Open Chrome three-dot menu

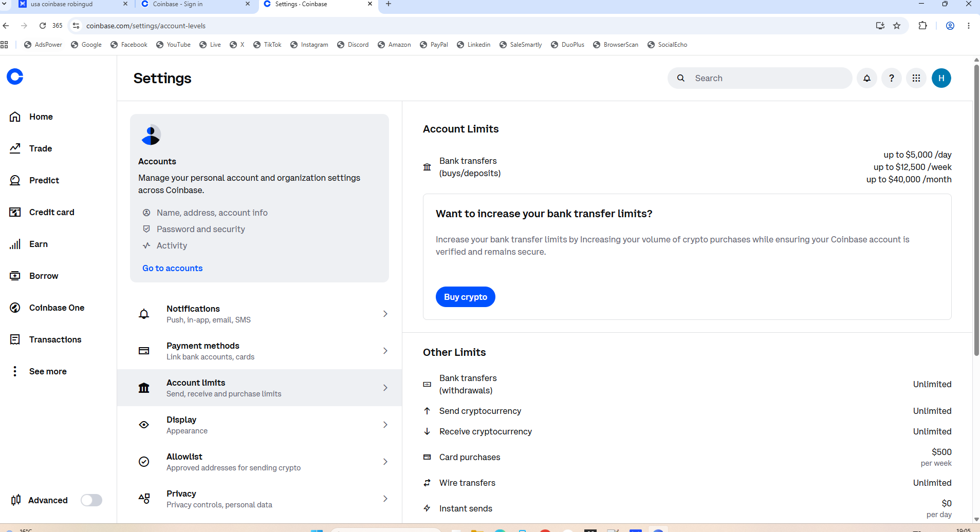[x=969, y=26]
